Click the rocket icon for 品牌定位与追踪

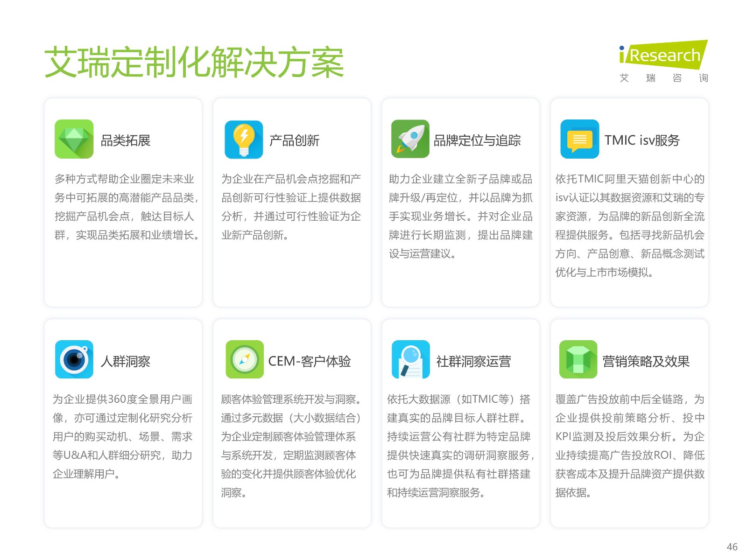pos(410,139)
